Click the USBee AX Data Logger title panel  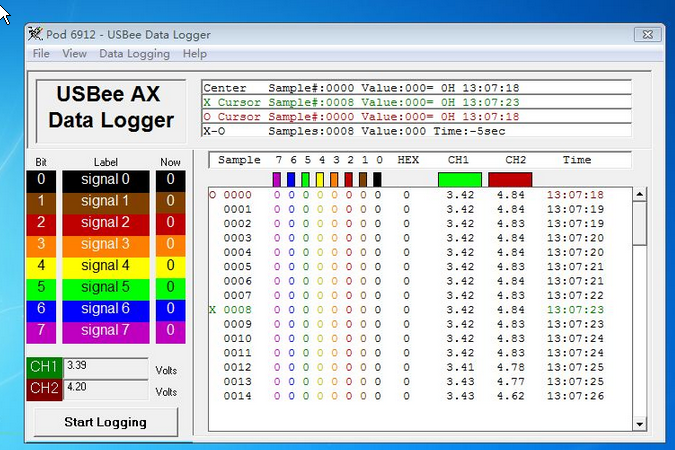coord(111,110)
